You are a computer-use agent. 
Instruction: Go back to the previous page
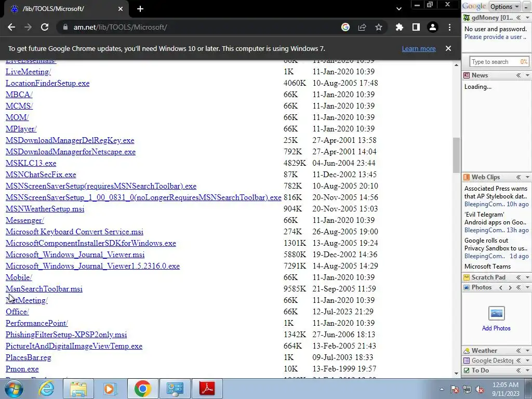tap(11, 27)
